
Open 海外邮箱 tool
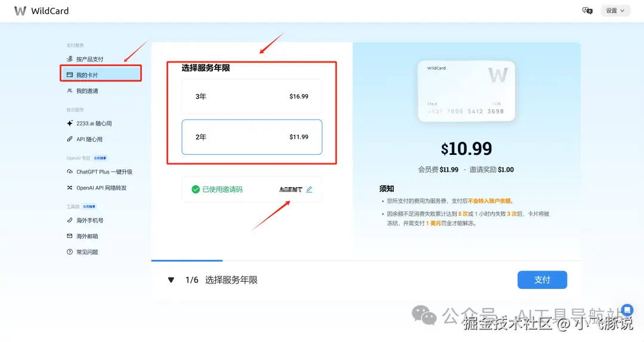[x=87, y=236]
